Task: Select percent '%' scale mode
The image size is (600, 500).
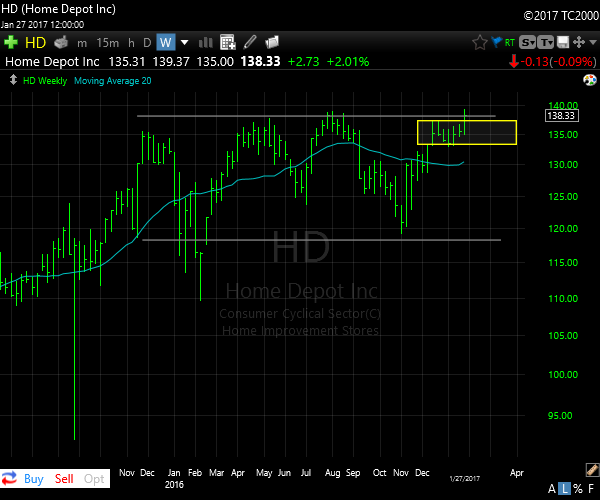Action: pyautogui.click(x=578, y=489)
